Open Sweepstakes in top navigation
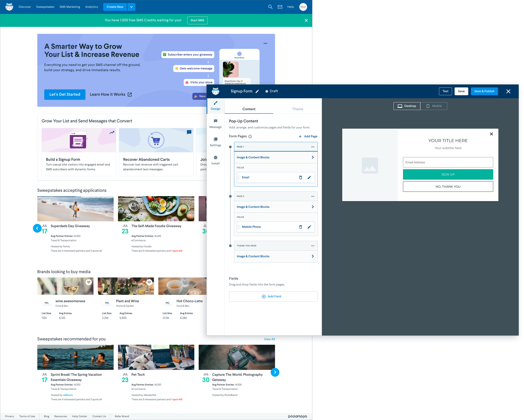The width and height of the screenshot is (524, 420). coord(45,7)
